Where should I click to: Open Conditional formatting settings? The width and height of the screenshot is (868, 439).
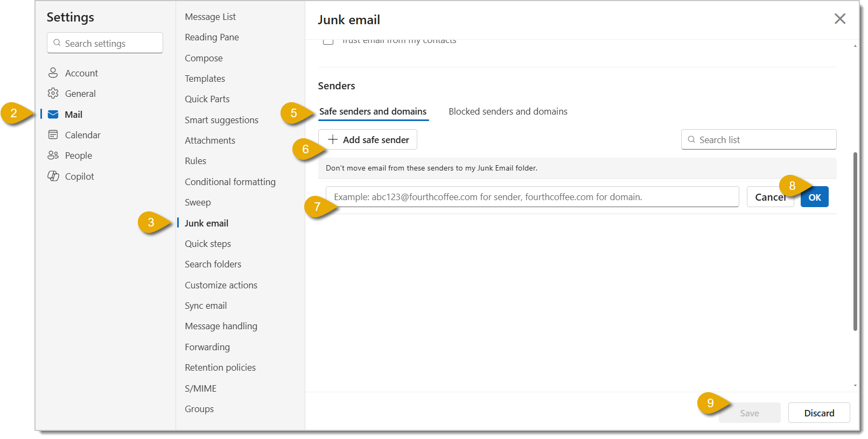tap(230, 182)
